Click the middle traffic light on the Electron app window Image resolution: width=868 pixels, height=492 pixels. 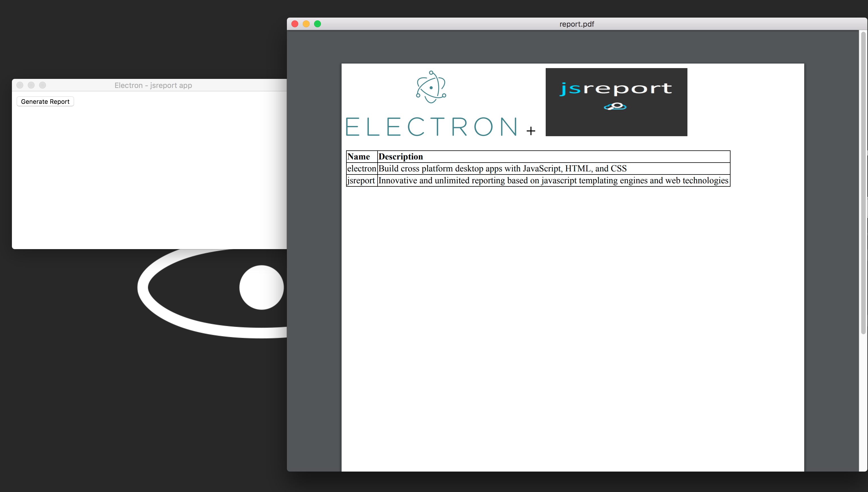pyautogui.click(x=31, y=85)
